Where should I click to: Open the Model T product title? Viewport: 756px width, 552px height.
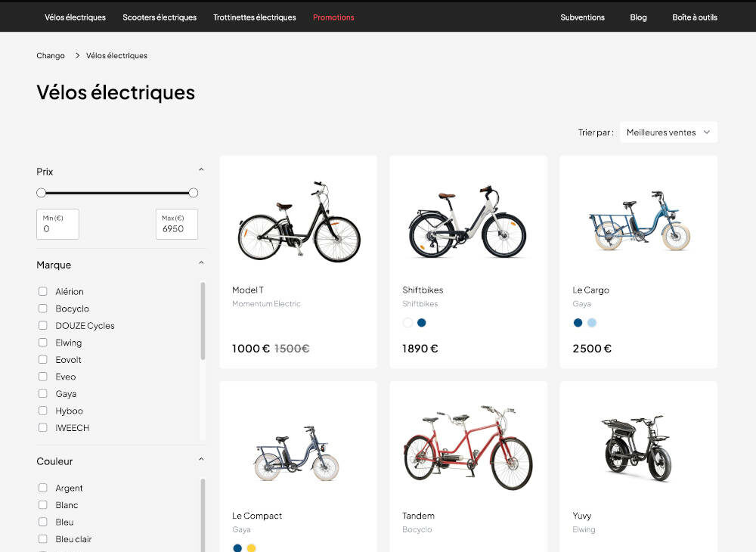coord(248,290)
